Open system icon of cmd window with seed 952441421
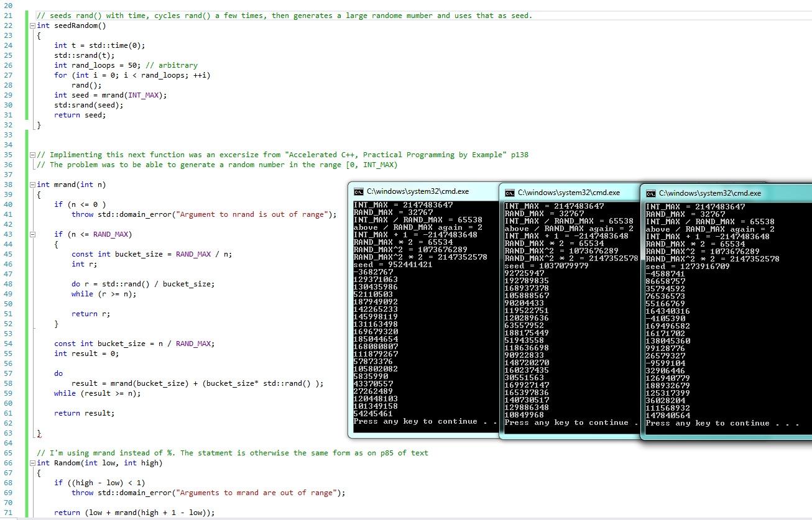The height and width of the screenshot is (520, 812). [x=358, y=192]
